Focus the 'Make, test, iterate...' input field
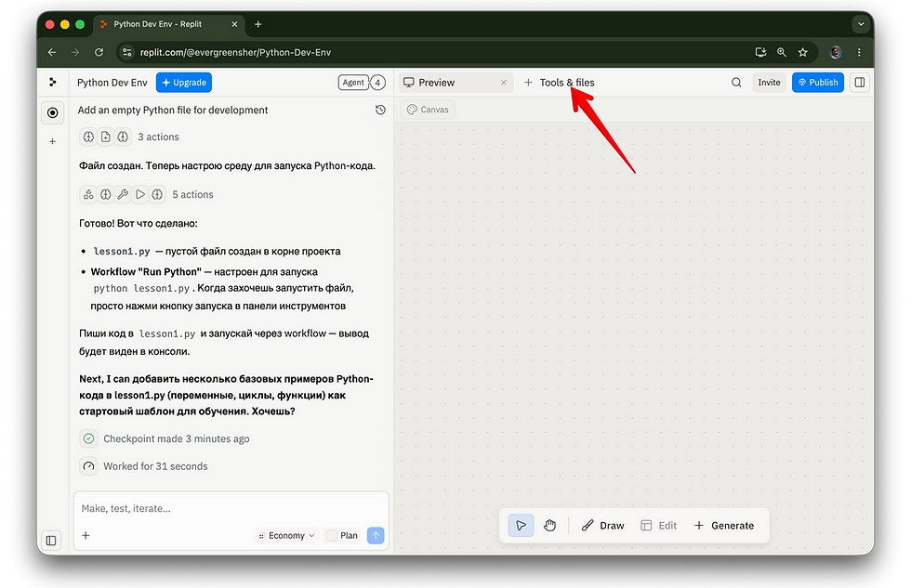 click(231, 508)
